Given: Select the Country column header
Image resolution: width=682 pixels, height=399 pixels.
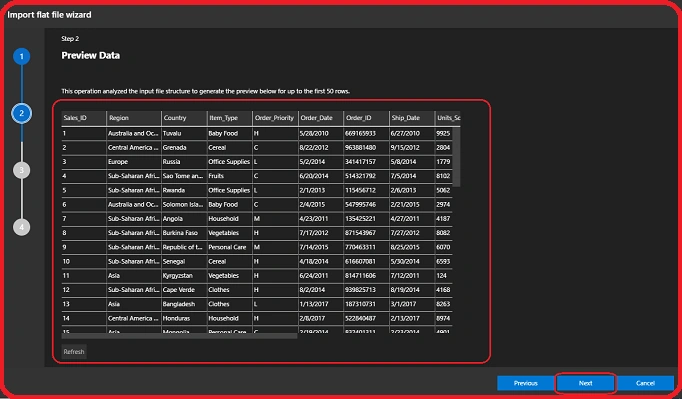Looking at the screenshot, I should 184,118.
